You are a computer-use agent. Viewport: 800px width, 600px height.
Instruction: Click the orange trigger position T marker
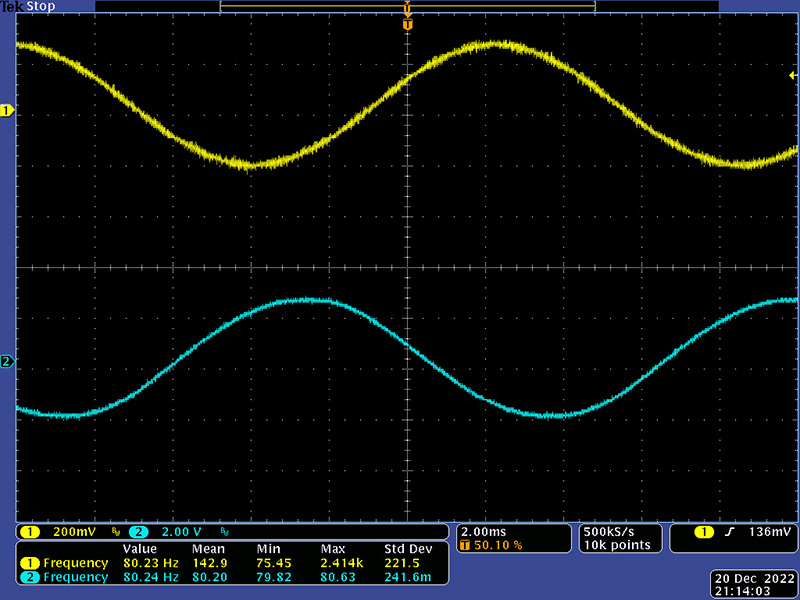407,24
